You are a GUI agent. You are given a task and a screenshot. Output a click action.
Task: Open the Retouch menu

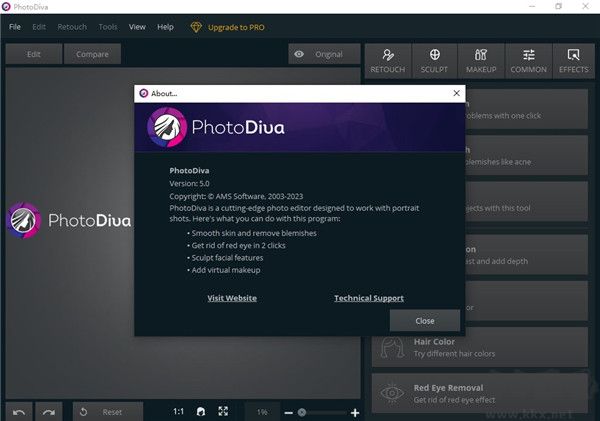click(72, 27)
